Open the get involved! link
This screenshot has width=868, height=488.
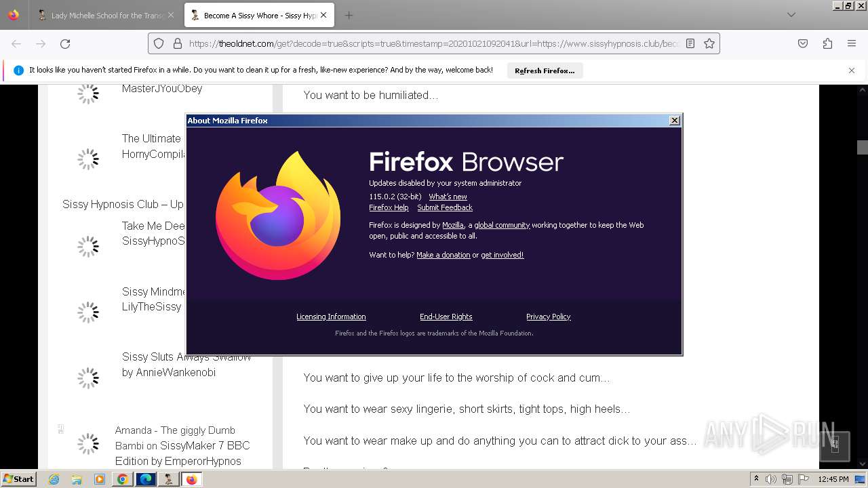pyautogui.click(x=502, y=255)
